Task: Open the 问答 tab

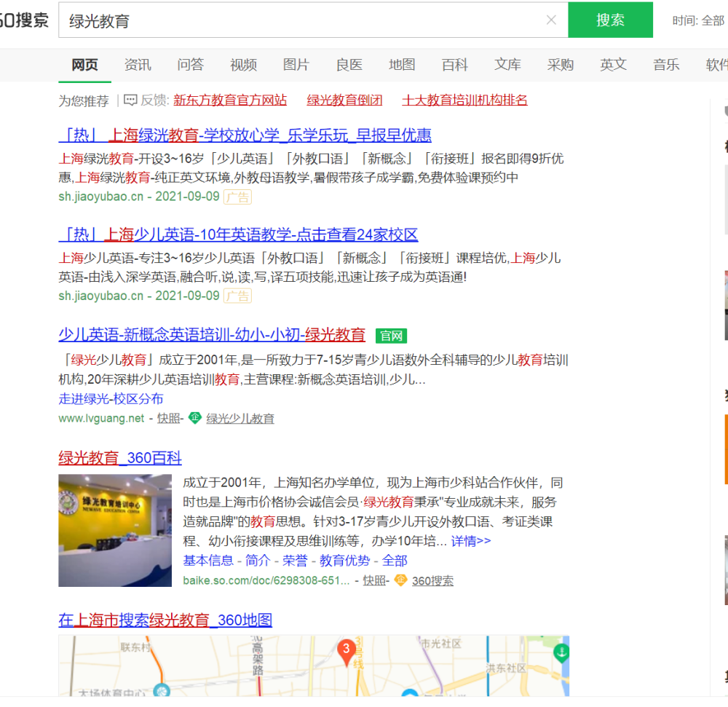Action: (x=190, y=65)
